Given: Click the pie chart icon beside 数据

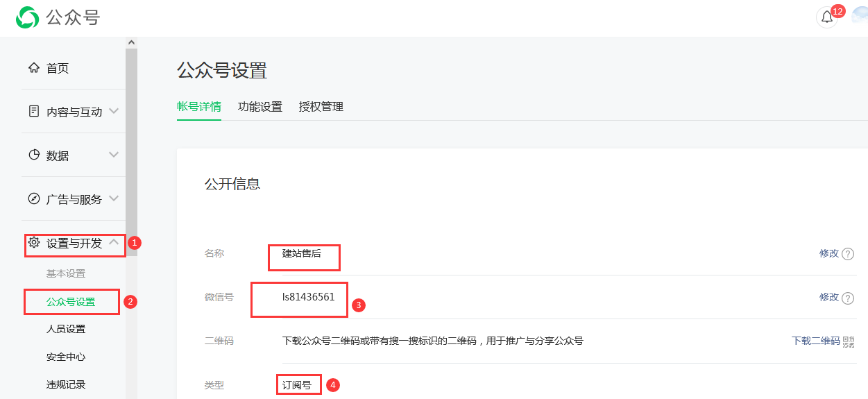Looking at the screenshot, I should point(33,155).
